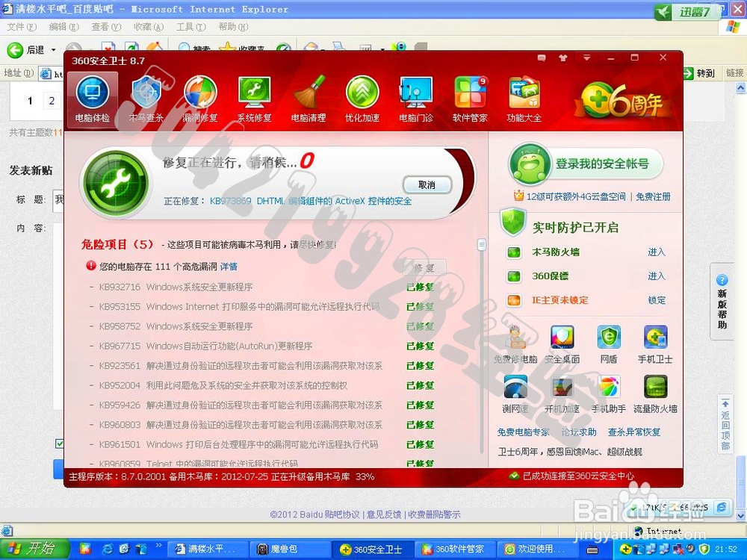Click the 360保镖 status indicator
Viewport: 747px width, 560px height.
pos(514,276)
